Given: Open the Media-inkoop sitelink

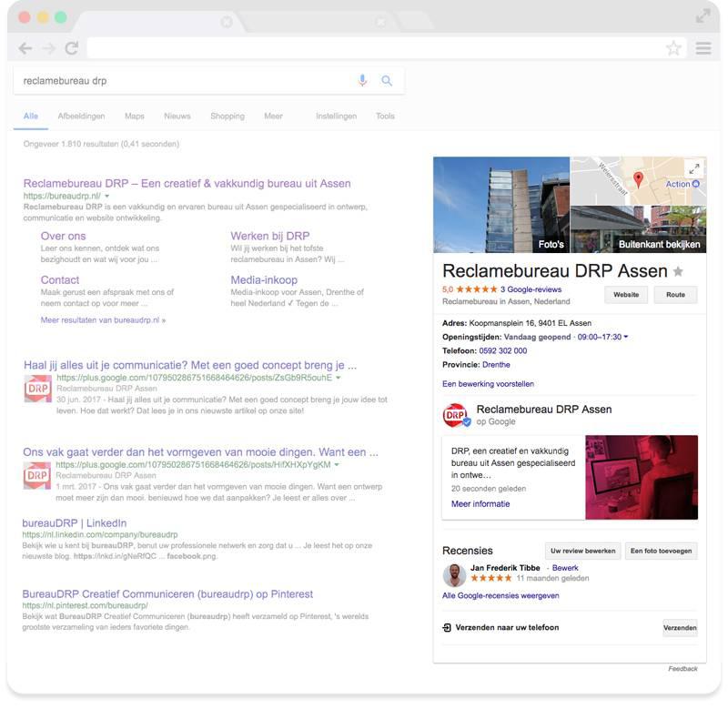Looking at the screenshot, I should pyautogui.click(x=264, y=280).
